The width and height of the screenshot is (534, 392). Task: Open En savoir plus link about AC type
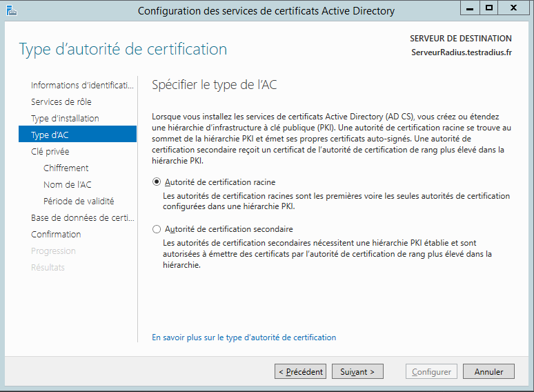tap(244, 337)
